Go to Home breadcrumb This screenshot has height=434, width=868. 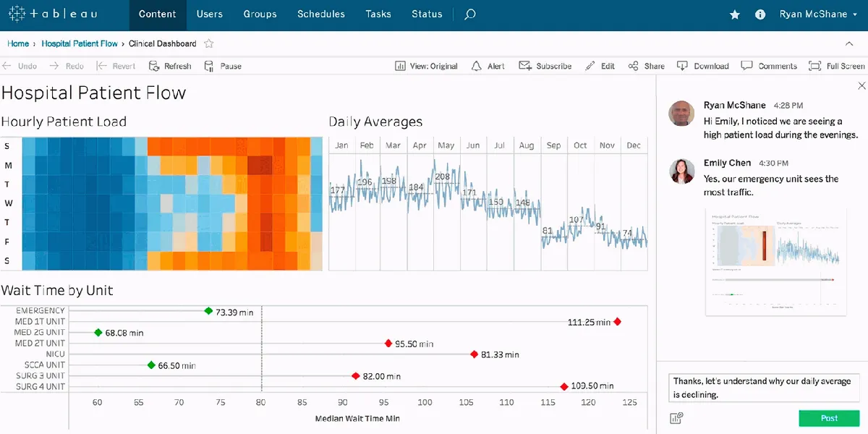pyautogui.click(x=18, y=43)
